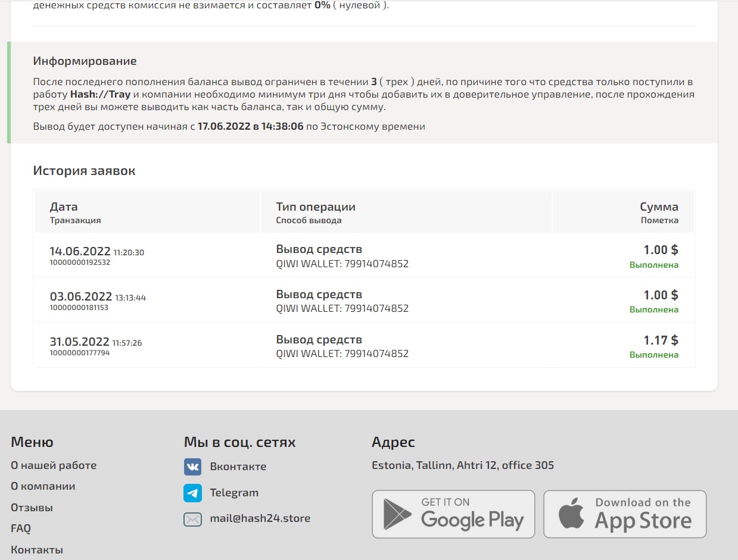Click the 'Telegram' text link
738x560 pixels.
click(x=234, y=493)
